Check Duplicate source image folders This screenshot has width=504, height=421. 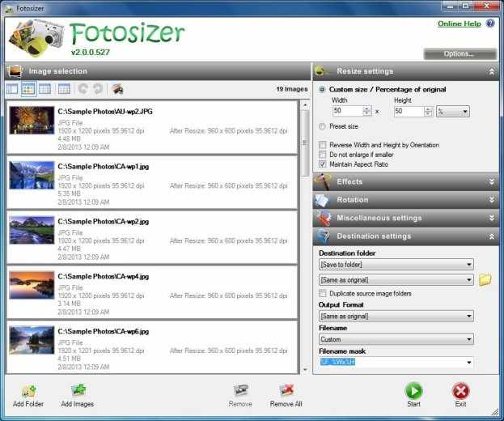(x=324, y=293)
